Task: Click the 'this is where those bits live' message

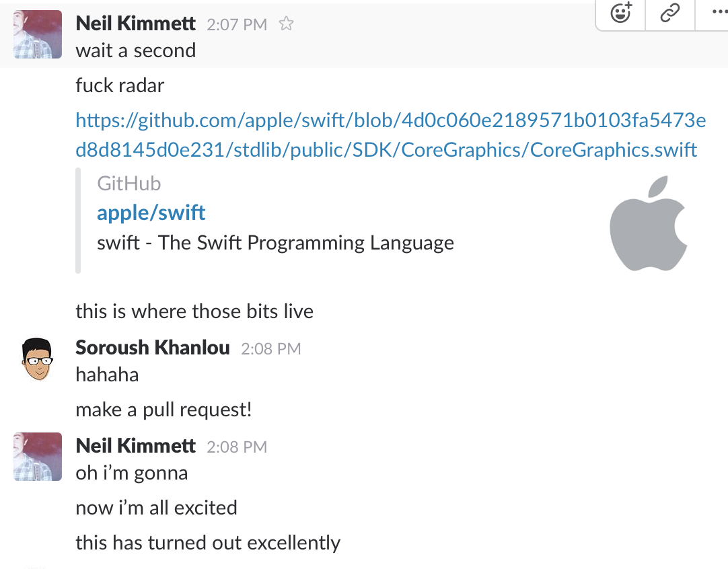Action: tap(194, 311)
